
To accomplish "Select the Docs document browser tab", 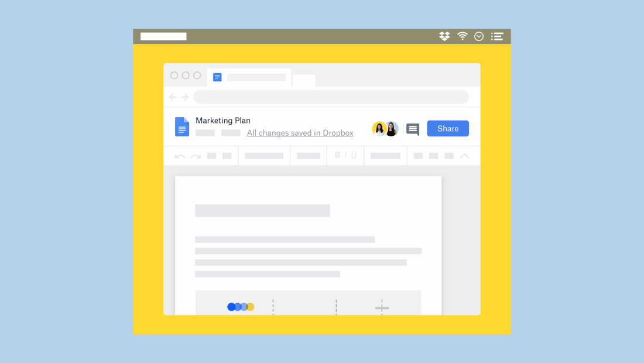I will point(249,77).
